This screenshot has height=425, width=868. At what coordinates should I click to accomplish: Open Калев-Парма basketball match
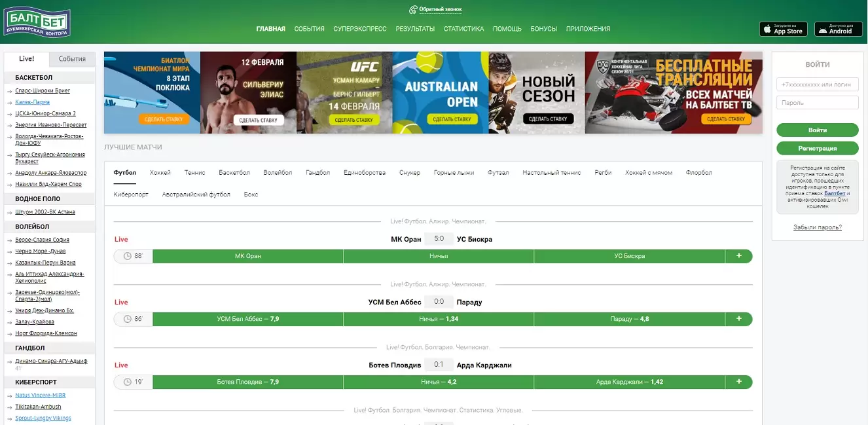click(x=32, y=102)
